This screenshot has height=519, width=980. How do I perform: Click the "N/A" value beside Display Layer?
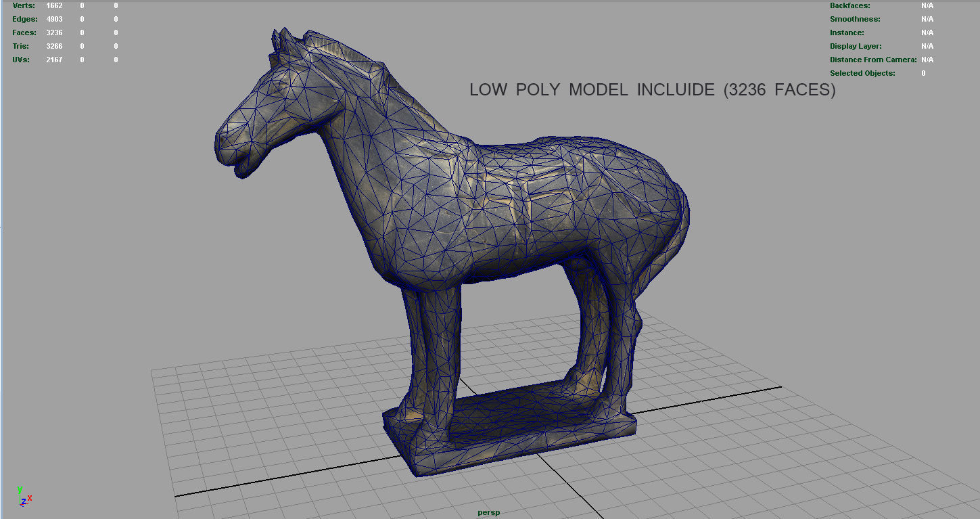(927, 46)
